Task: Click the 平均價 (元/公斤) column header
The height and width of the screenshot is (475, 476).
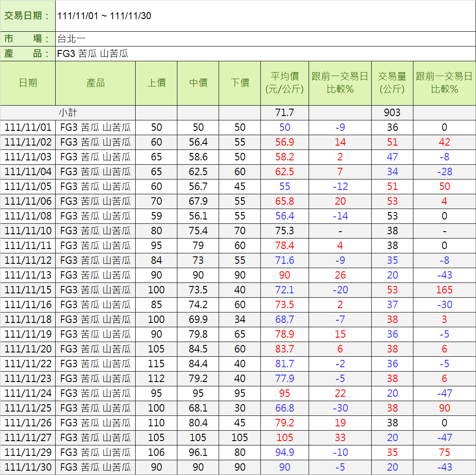Action: [284, 83]
